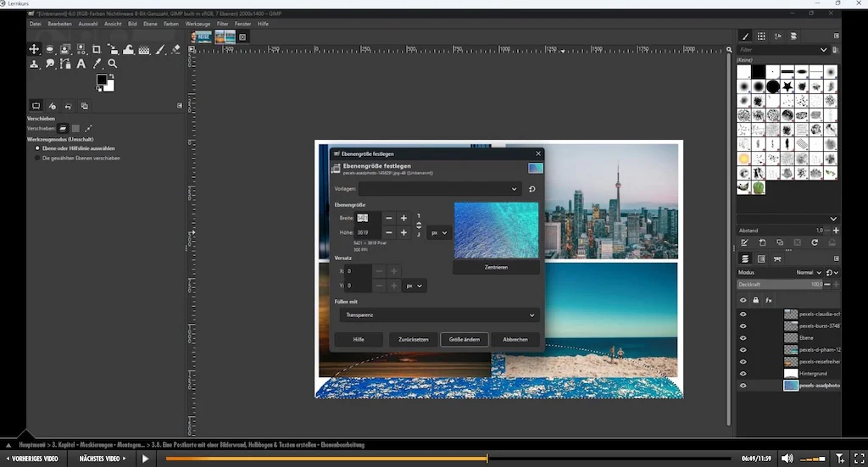The width and height of the screenshot is (868, 467).
Task: Swap foreground and background colors
Action: pyautogui.click(x=111, y=76)
